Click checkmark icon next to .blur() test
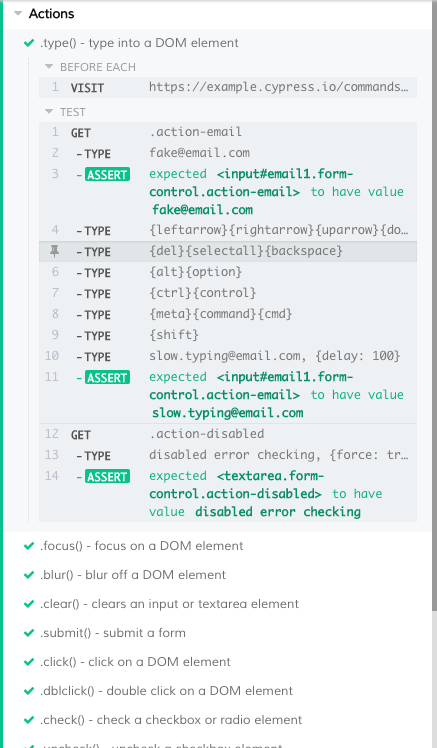 pyautogui.click(x=29, y=575)
